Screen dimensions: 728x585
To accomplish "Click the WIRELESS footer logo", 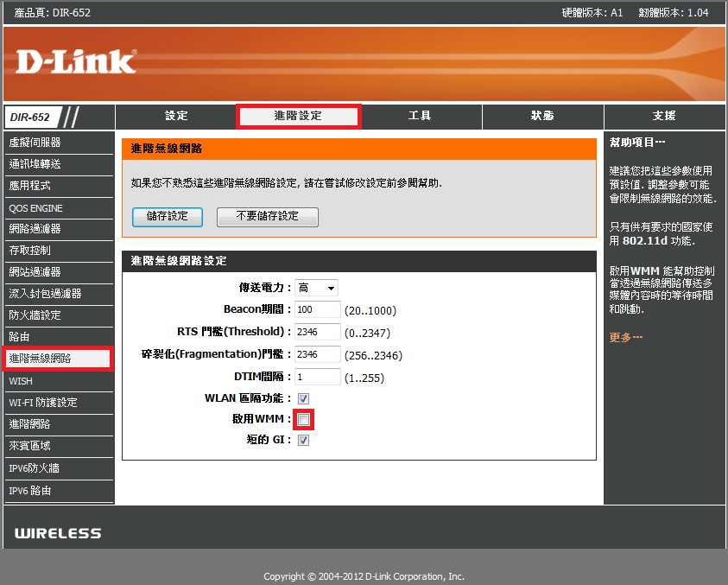I will 58,533.
